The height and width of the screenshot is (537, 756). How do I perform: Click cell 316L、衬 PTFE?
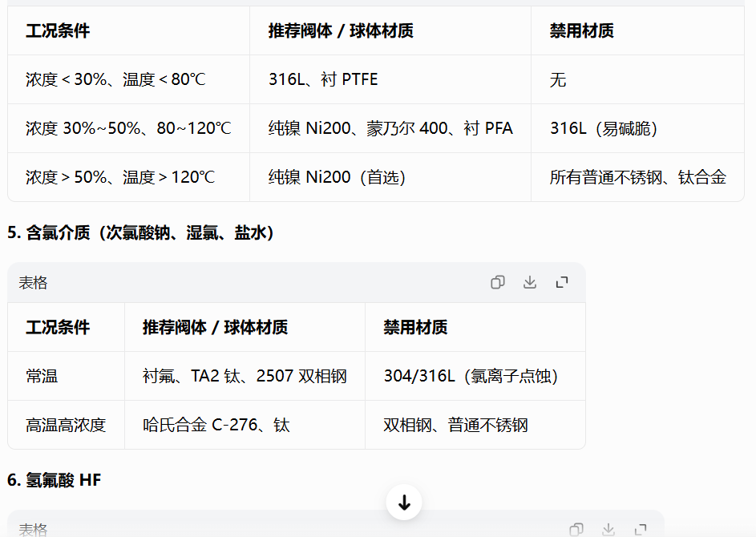(390, 79)
